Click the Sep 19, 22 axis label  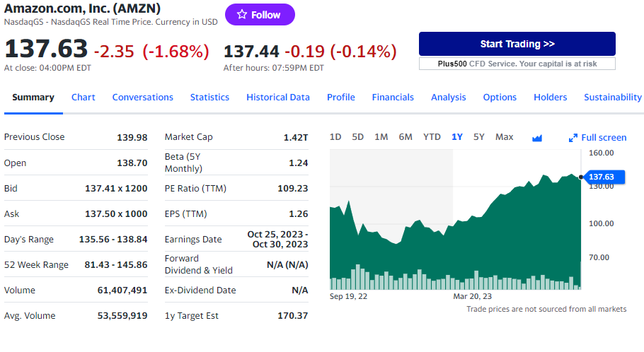(348, 296)
